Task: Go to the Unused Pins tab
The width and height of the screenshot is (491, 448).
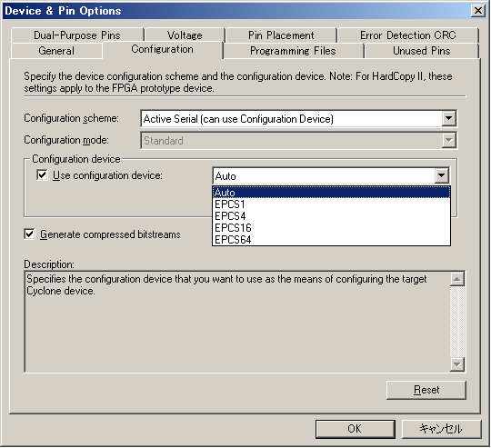Action: point(422,51)
